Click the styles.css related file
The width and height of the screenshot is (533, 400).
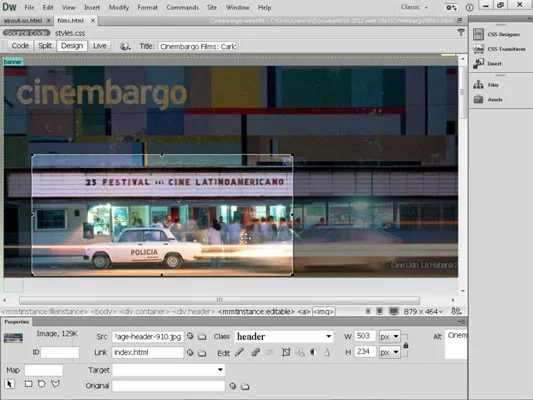[70, 33]
